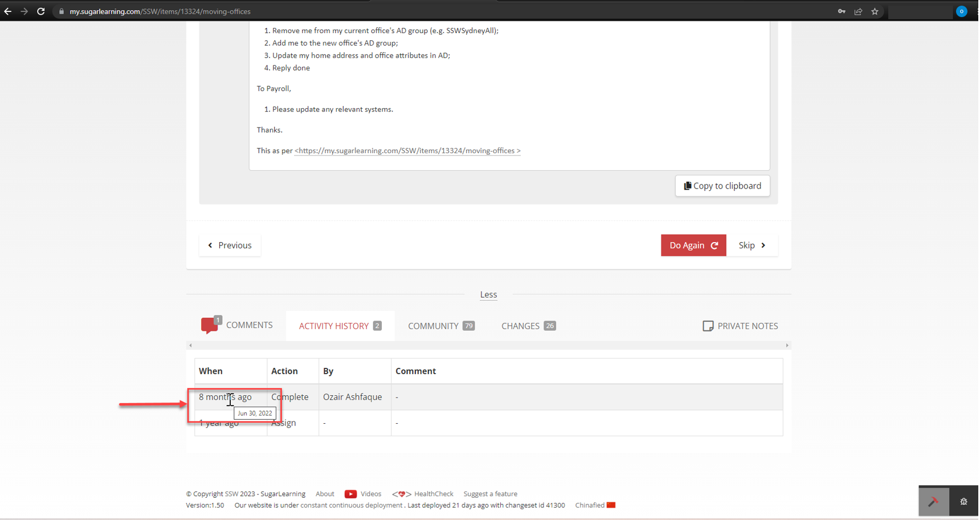Open the Activity History tab
Image resolution: width=980 pixels, height=520 pixels.
click(340, 326)
